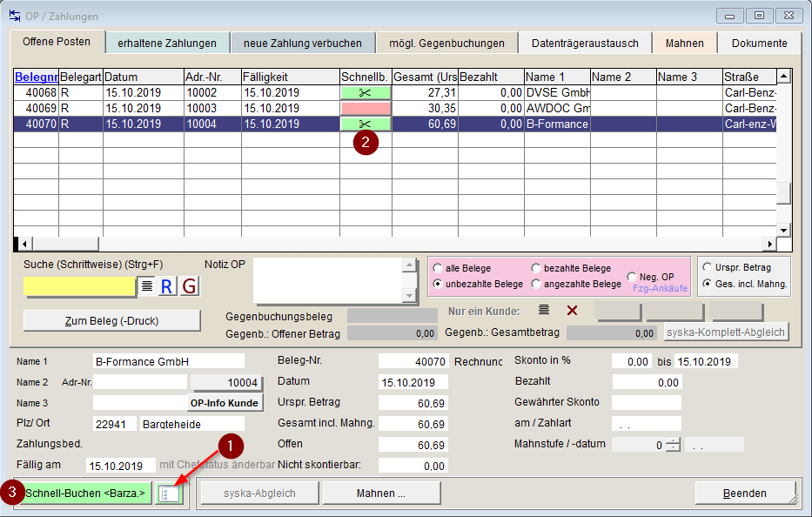
Task: Click the Name 1 field showing B-Formance GmbH
Action: click(168, 361)
